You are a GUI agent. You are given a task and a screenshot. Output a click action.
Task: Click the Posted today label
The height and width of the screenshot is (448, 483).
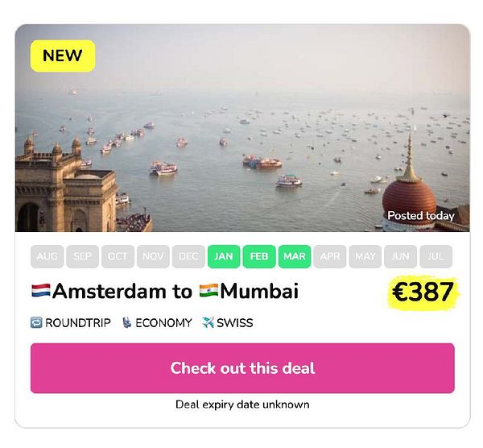(x=421, y=215)
